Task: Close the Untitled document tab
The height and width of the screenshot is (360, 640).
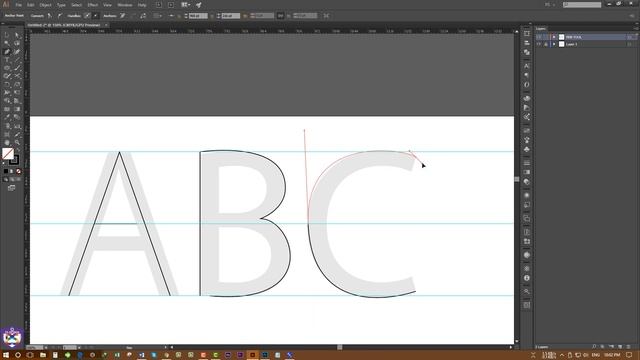Action: point(106,25)
